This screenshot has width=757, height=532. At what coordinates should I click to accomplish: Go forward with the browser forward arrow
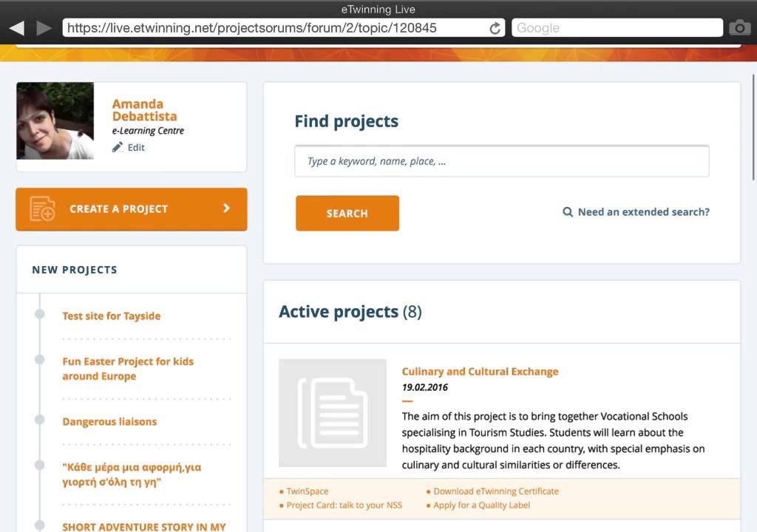44,28
